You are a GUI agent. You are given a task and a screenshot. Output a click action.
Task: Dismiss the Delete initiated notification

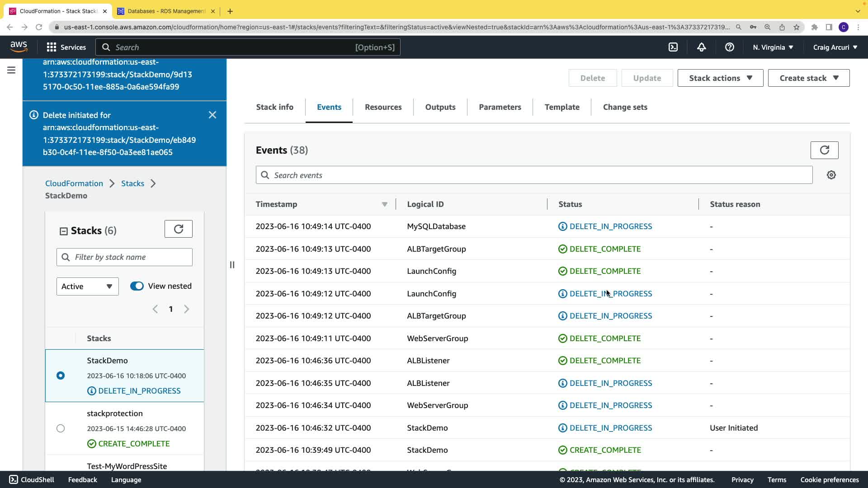(x=212, y=115)
